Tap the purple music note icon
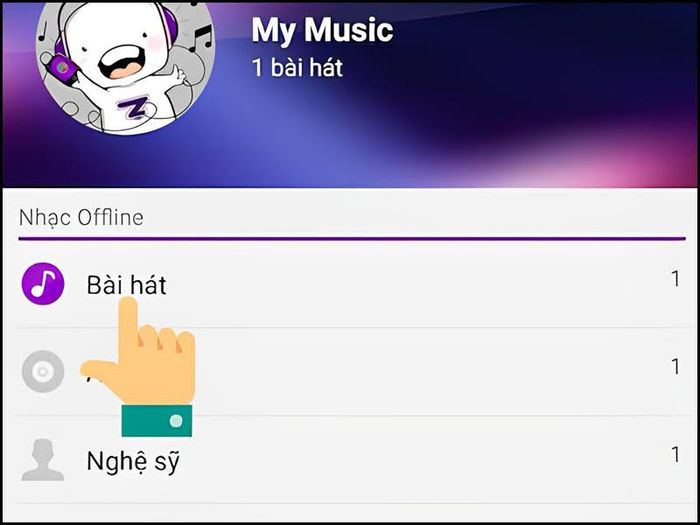 [x=43, y=284]
